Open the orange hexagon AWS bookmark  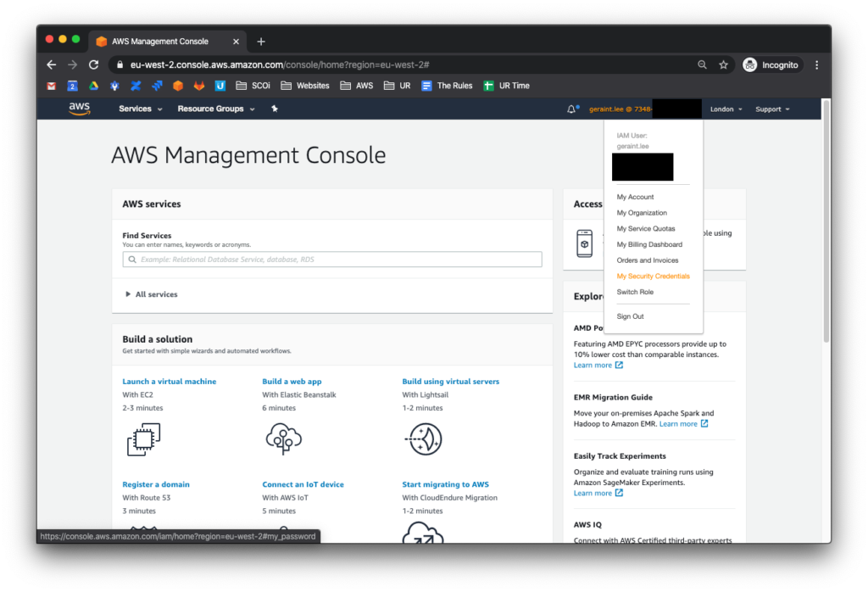coord(178,86)
